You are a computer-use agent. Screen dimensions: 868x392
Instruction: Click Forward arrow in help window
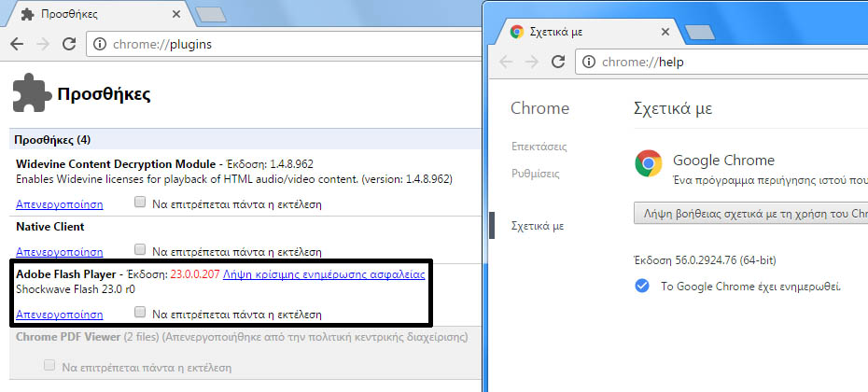pos(532,62)
